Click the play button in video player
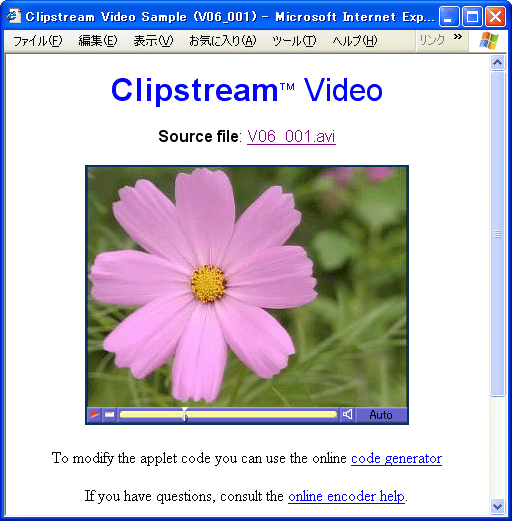The height and width of the screenshot is (521, 512). coord(94,415)
